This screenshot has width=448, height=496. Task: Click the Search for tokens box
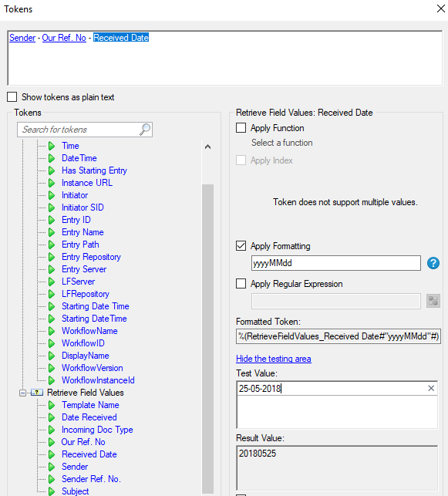(79, 130)
